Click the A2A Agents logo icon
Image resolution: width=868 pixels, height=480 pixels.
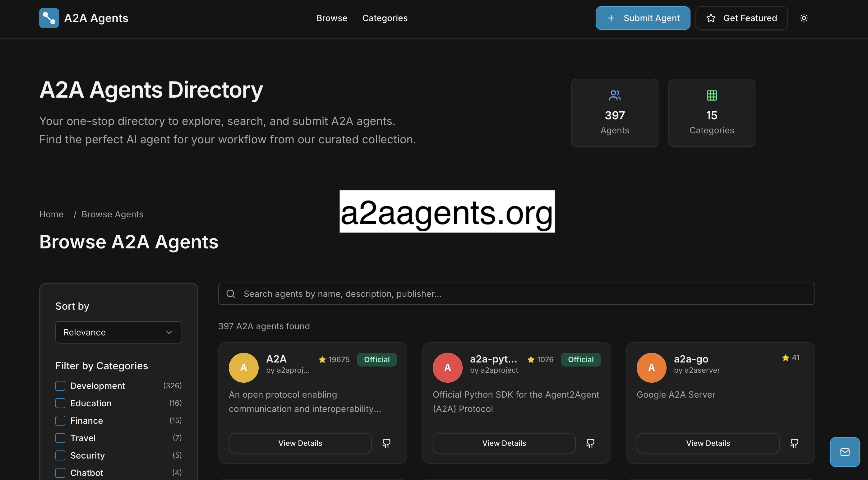[x=49, y=18]
